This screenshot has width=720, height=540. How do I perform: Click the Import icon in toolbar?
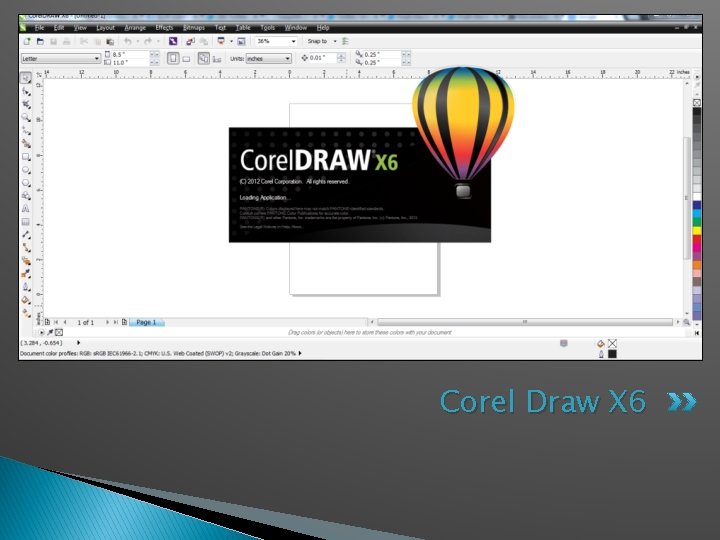click(190, 41)
